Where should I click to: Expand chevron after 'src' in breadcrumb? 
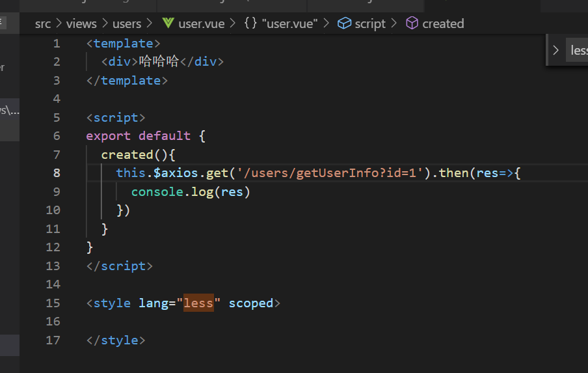click(x=59, y=23)
